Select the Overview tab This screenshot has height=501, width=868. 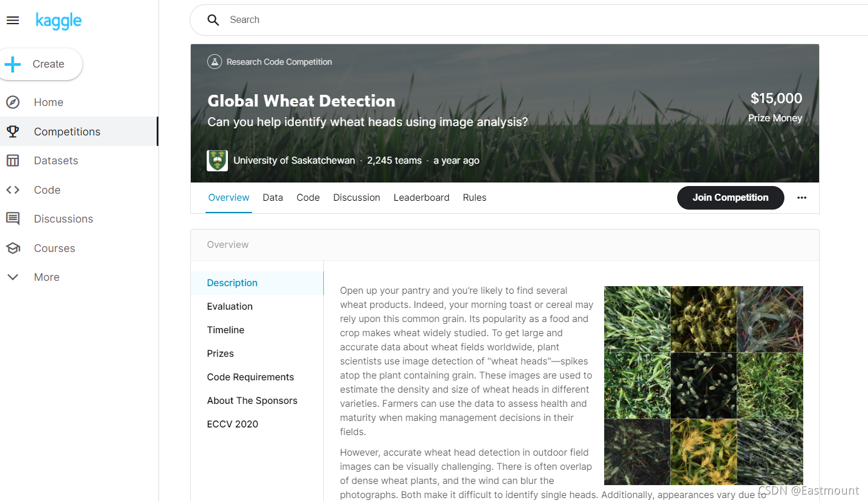[x=228, y=198]
